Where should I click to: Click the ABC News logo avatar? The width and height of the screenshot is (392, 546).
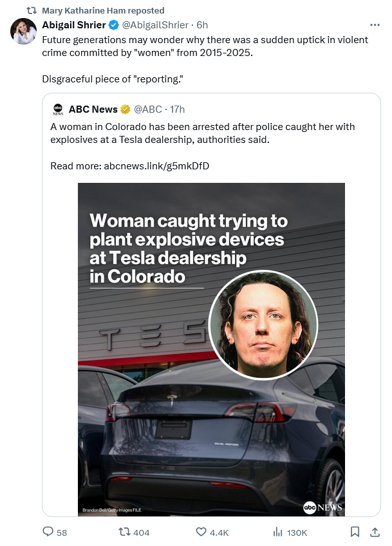(x=58, y=109)
